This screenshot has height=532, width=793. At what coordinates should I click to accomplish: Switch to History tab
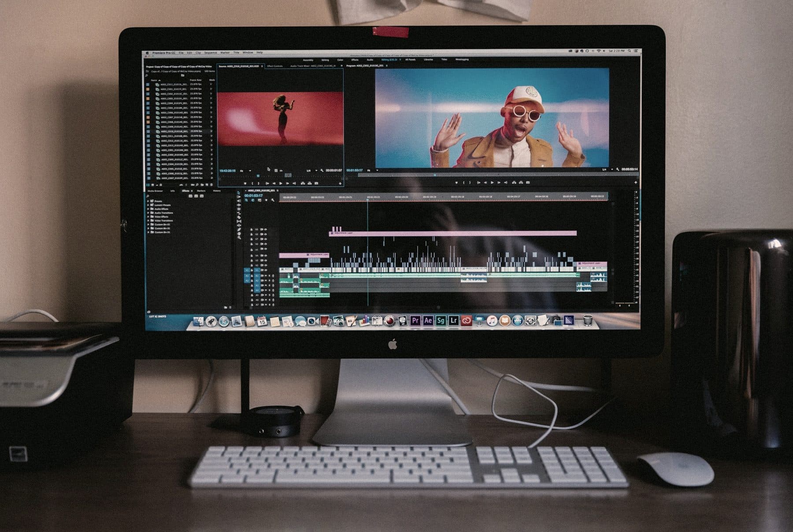pos(217,191)
